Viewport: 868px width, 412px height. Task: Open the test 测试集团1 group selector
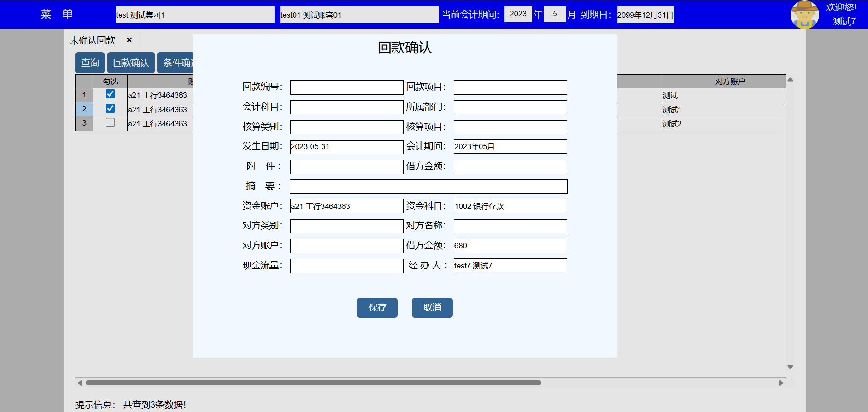195,15
